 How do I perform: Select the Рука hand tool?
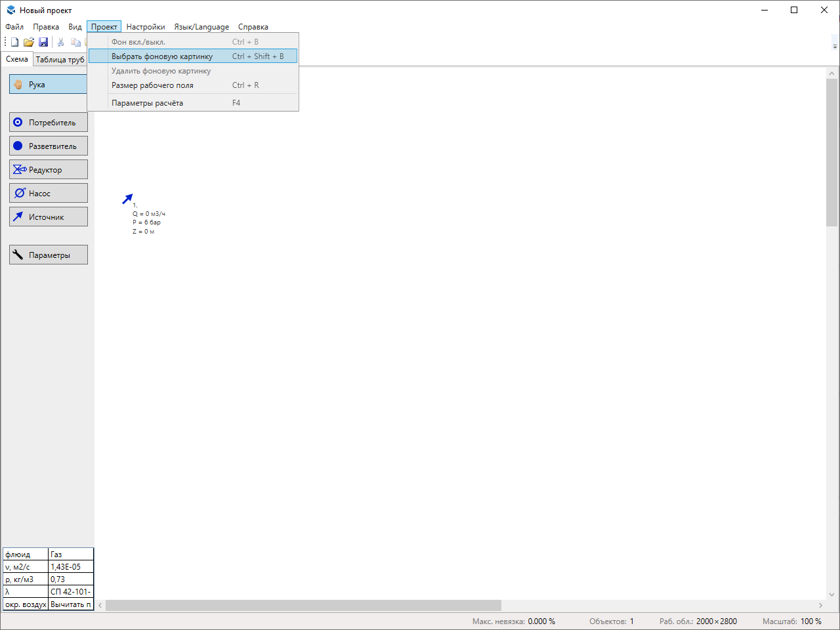click(48, 85)
